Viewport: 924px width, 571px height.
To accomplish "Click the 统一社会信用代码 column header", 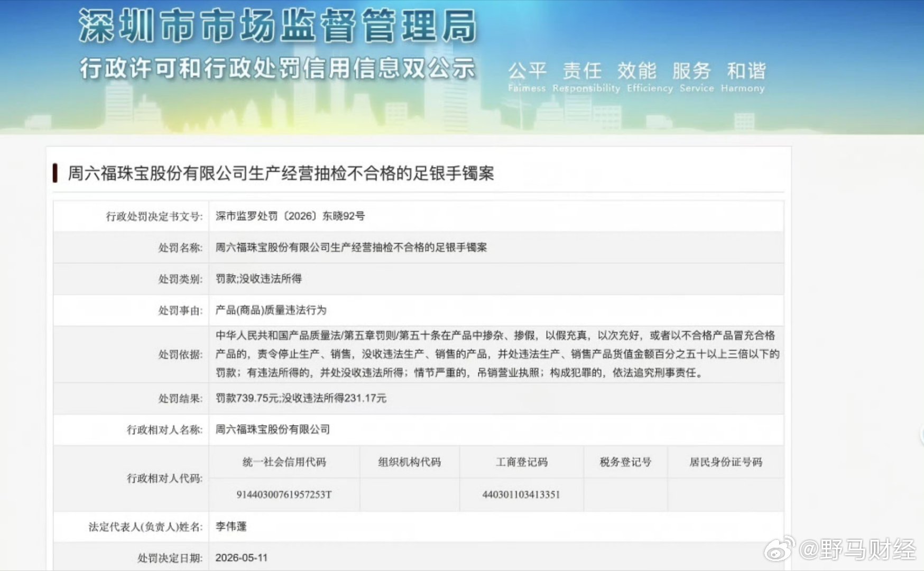I will click(284, 462).
